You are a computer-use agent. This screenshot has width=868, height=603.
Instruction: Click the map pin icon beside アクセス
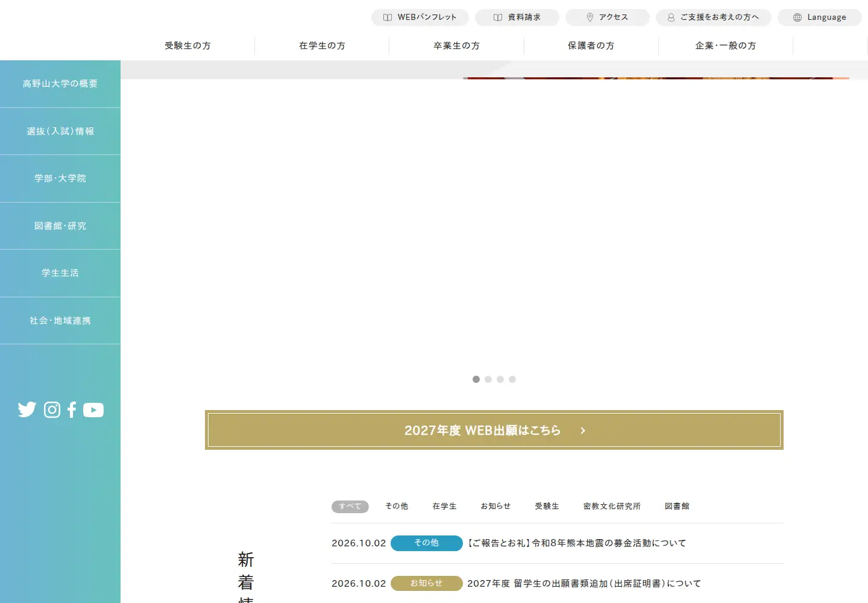(x=590, y=17)
